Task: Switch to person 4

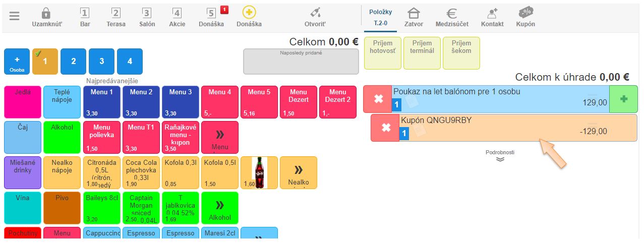Action: pyautogui.click(x=130, y=62)
